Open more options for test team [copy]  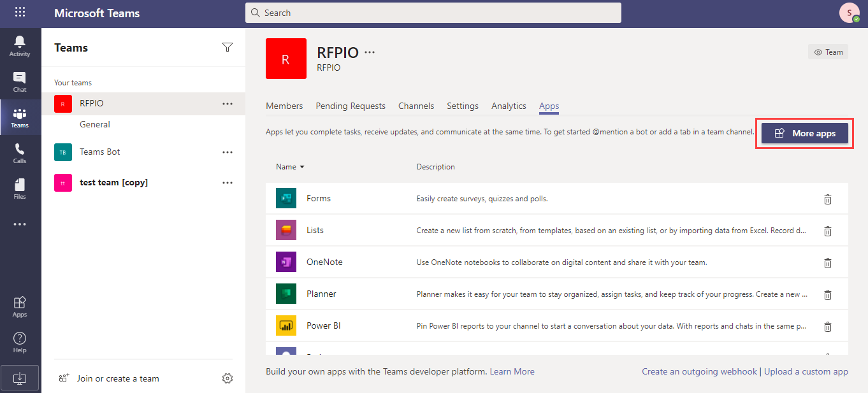pos(228,183)
